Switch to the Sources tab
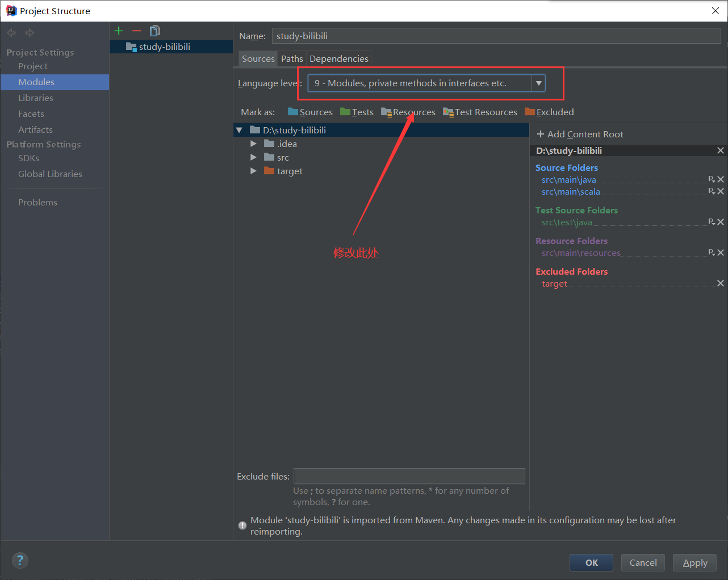The height and width of the screenshot is (580, 728). pyautogui.click(x=258, y=58)
